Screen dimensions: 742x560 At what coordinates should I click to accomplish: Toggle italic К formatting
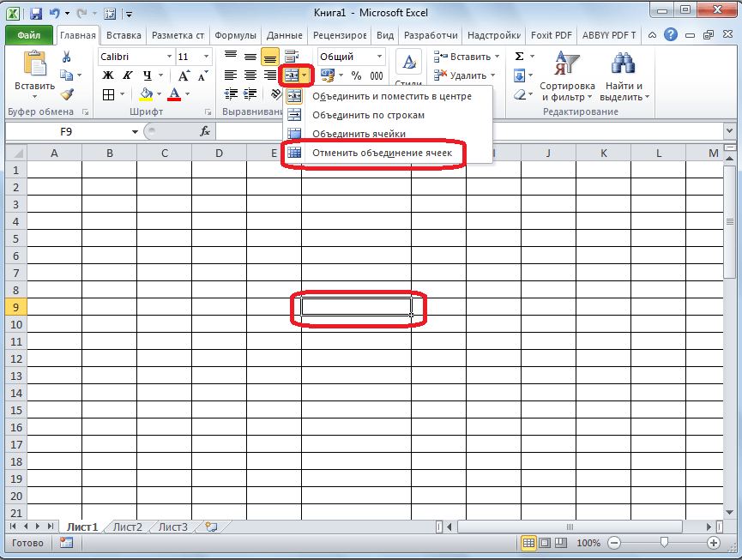click(x=127, y=75)
